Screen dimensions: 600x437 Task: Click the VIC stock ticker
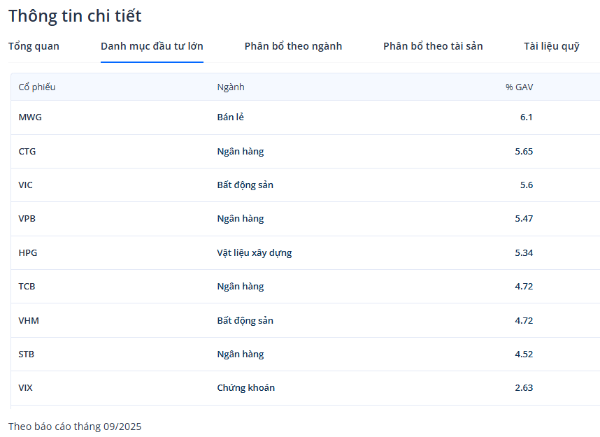coord(26,185)
